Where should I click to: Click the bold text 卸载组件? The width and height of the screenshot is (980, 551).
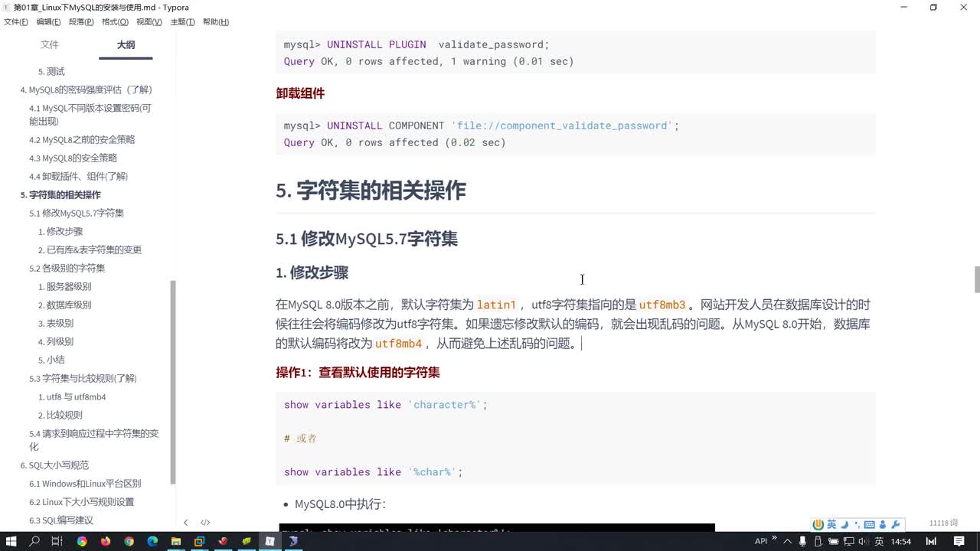[300, 93]
